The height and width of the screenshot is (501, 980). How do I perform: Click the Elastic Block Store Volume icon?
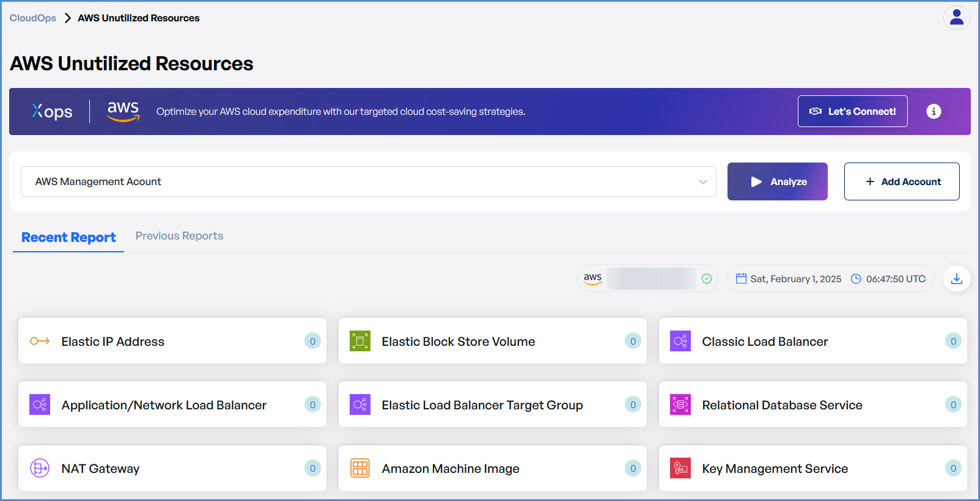click(360, 341)
